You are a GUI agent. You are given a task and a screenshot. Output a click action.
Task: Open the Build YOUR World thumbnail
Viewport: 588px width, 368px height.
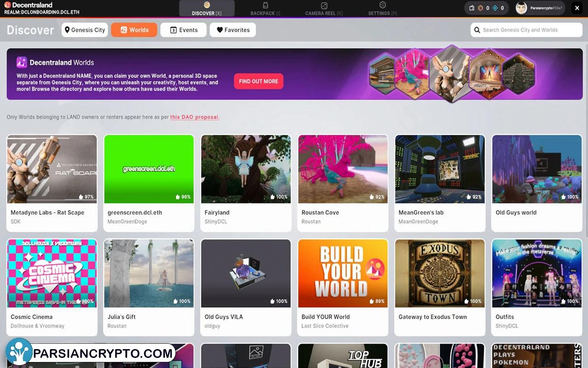tap(343, 273)
